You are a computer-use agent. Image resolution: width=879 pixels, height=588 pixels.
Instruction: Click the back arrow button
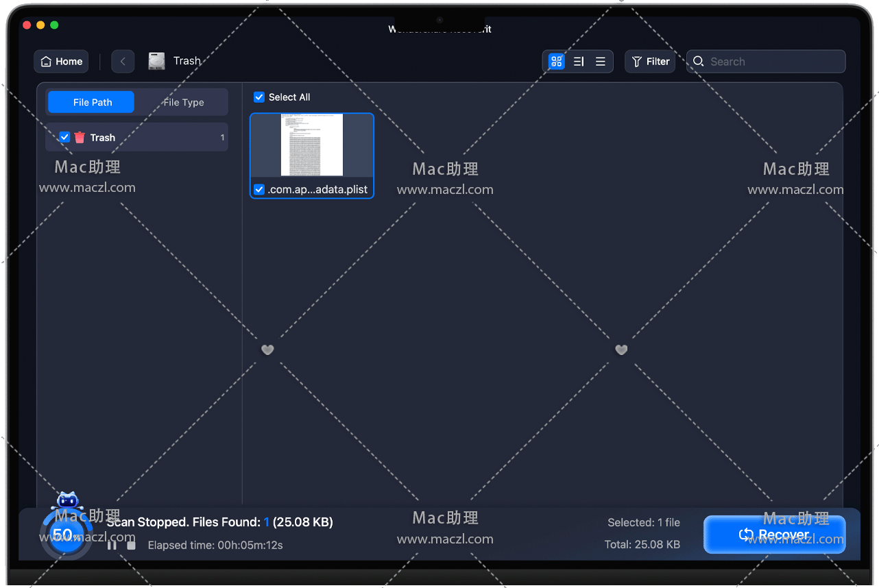coord(123,62)
